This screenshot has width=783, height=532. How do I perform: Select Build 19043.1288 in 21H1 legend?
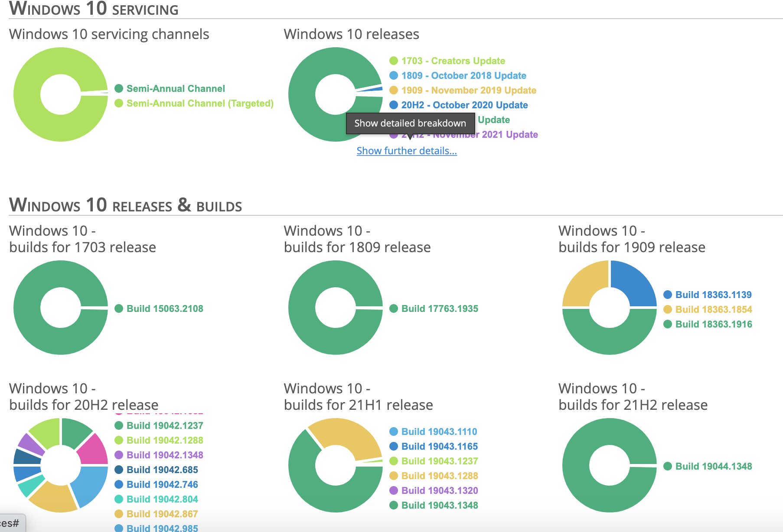point(434,476)
